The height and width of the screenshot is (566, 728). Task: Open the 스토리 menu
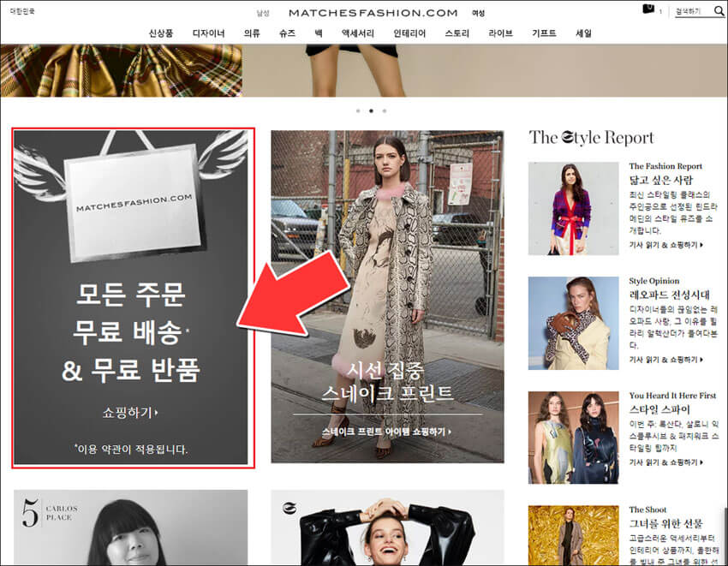456,33
